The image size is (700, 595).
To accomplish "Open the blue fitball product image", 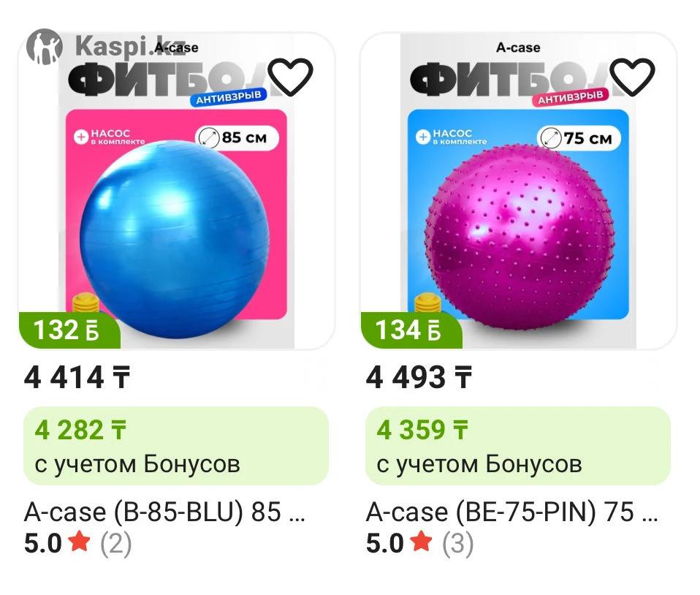I will click(176, 192).
